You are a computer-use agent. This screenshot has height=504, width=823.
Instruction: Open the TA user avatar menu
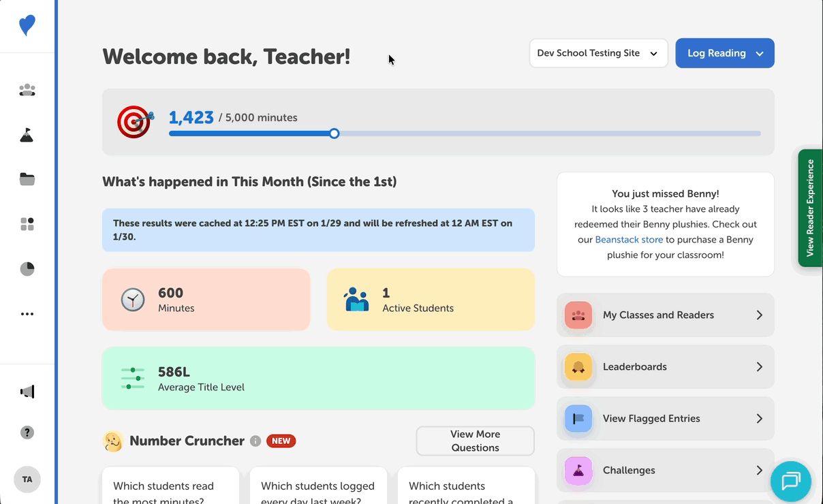(27, 479)
